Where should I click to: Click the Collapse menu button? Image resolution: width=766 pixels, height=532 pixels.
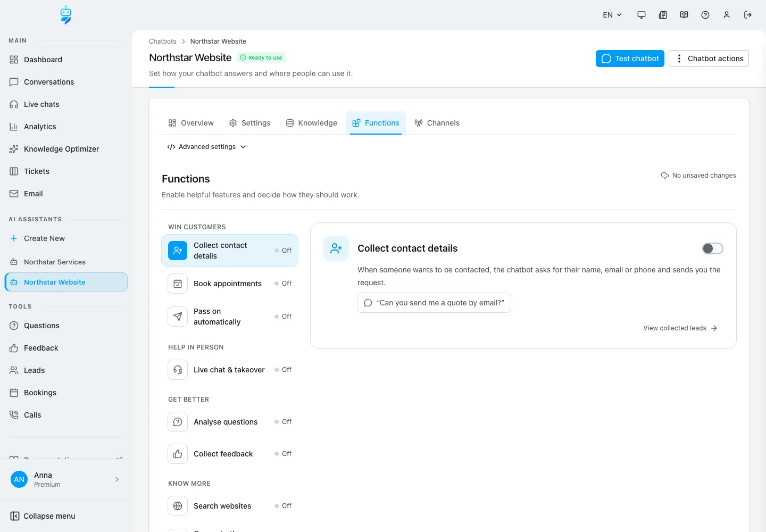coord(43,516)
